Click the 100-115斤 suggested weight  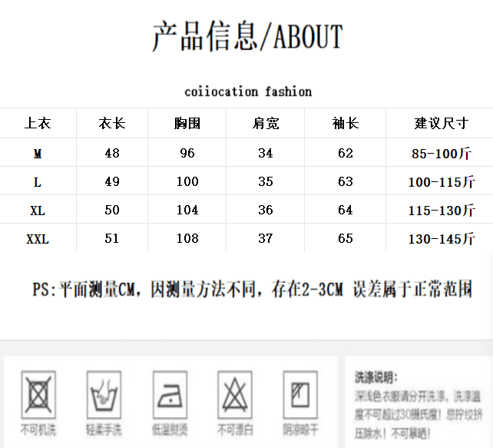(442, 182)
